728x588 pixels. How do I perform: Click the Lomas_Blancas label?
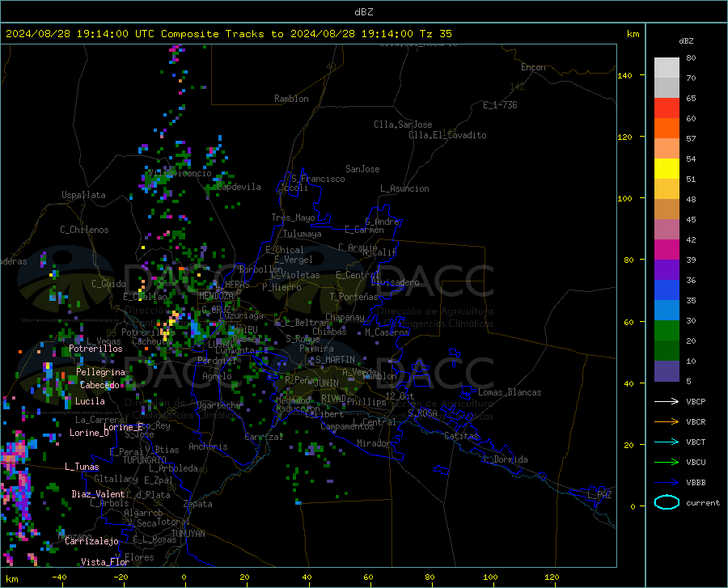[x=510, y=392]
